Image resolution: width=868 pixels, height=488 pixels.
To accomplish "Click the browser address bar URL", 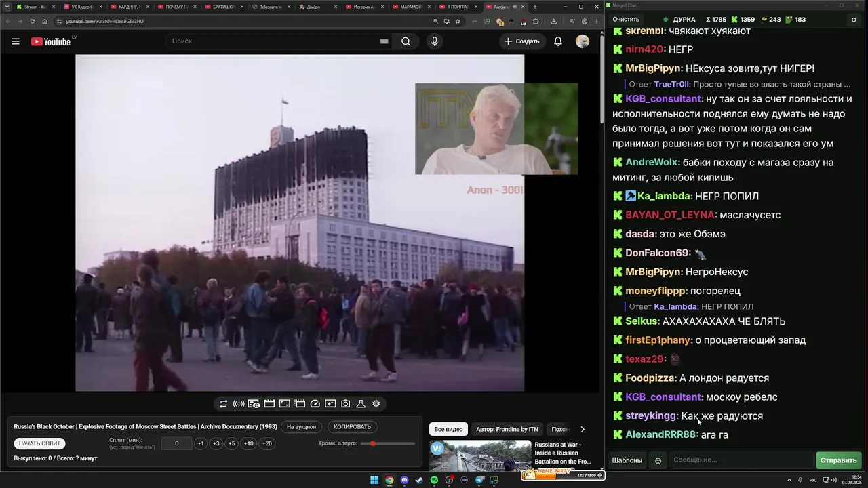I will (105, 21).
